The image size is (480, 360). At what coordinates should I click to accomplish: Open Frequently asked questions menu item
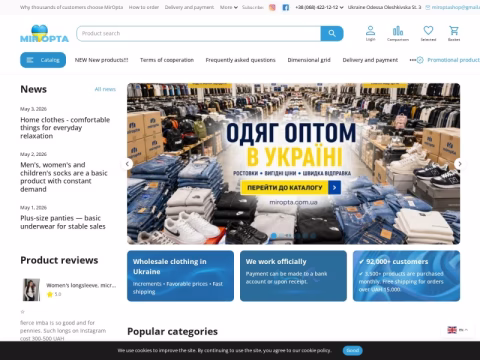point(240,60)
